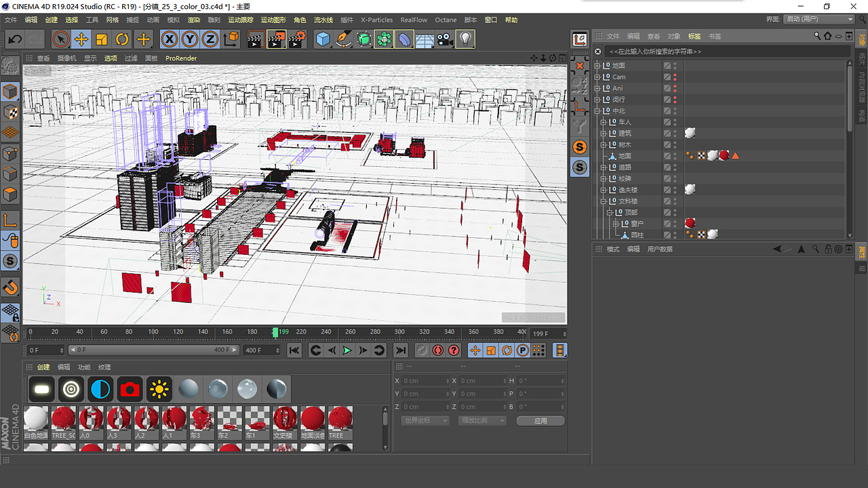Open the green Array modeling object icon

[x=384, y=39]
